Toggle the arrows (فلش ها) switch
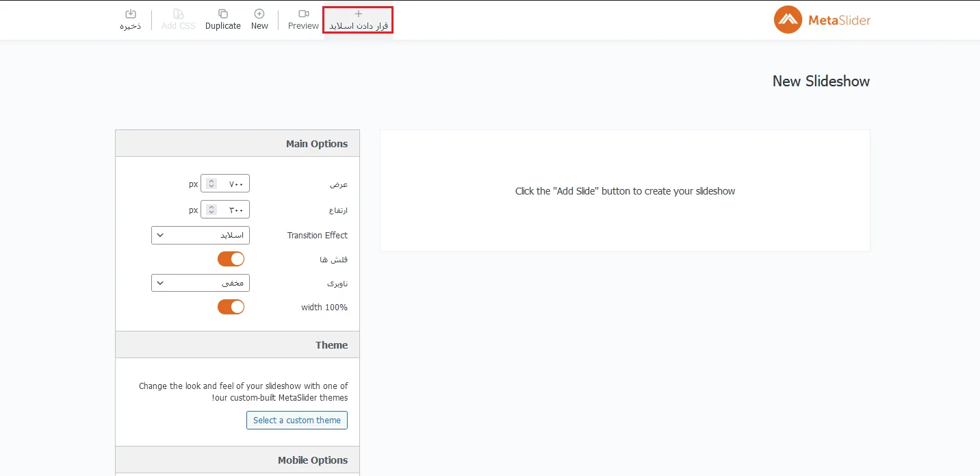Viewport: 980px width, 476px height. tap(231, 259)
